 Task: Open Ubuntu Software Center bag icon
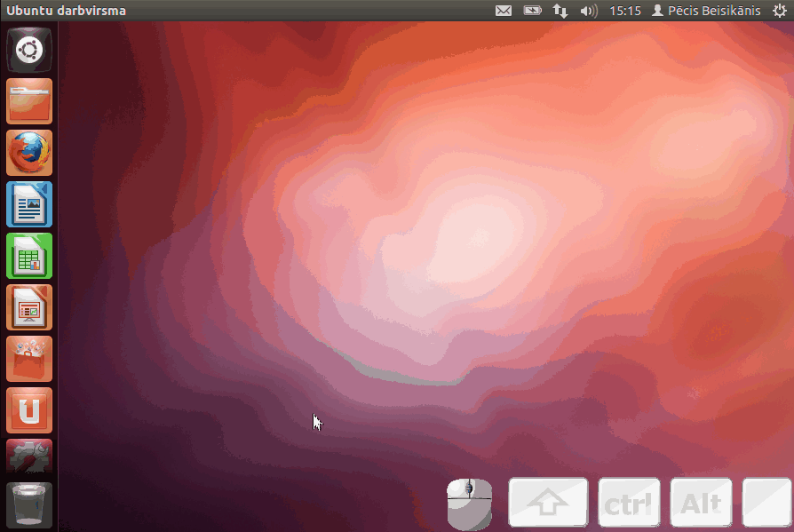pos(28,359)
